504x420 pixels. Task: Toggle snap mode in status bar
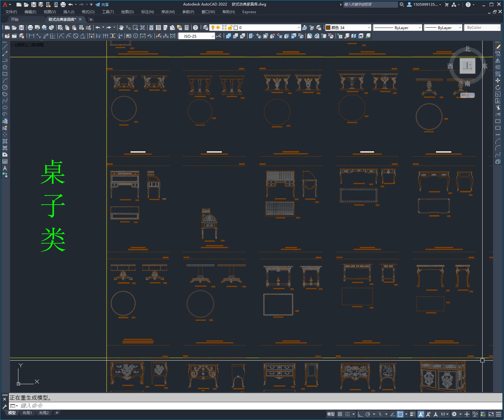click(347, 414)
